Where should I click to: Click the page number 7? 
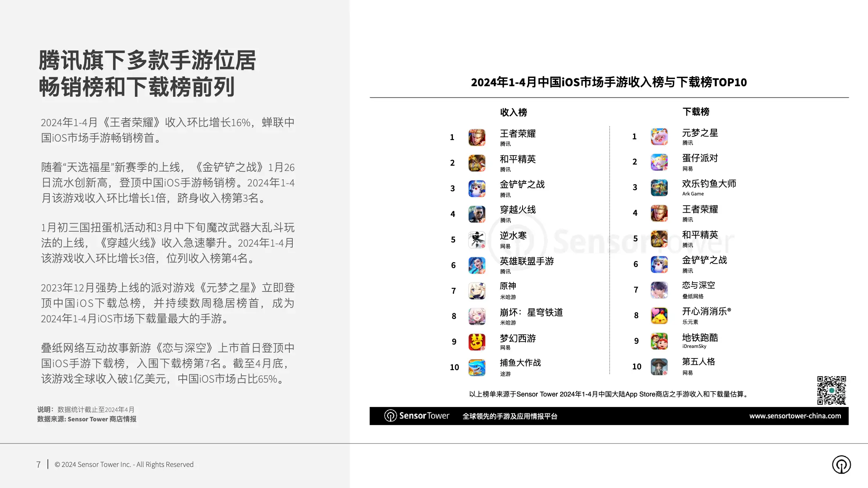coord(38,465)
